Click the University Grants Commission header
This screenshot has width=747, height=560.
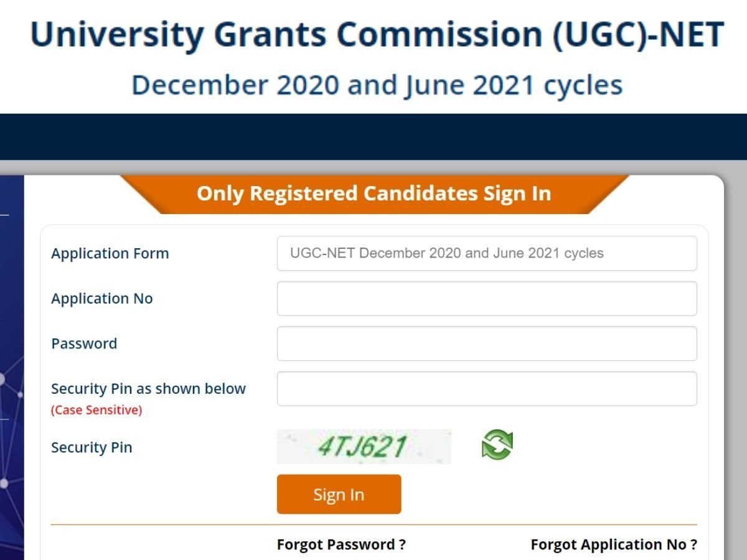(374, 34)
